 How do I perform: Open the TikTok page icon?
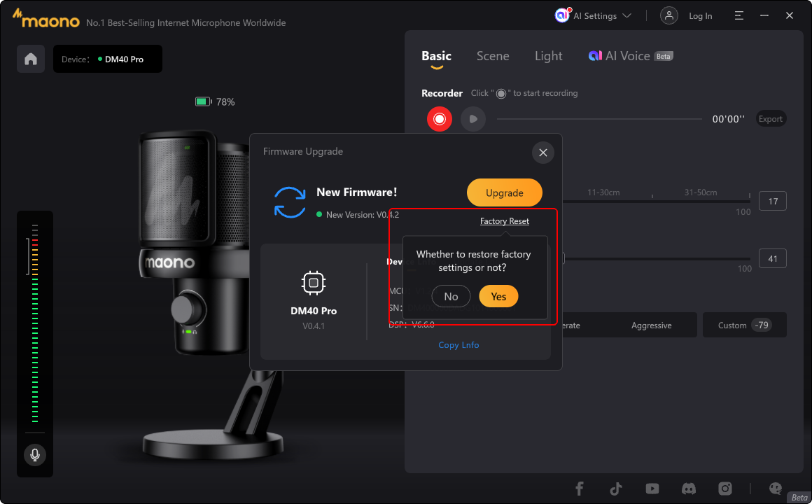(616, 489)
